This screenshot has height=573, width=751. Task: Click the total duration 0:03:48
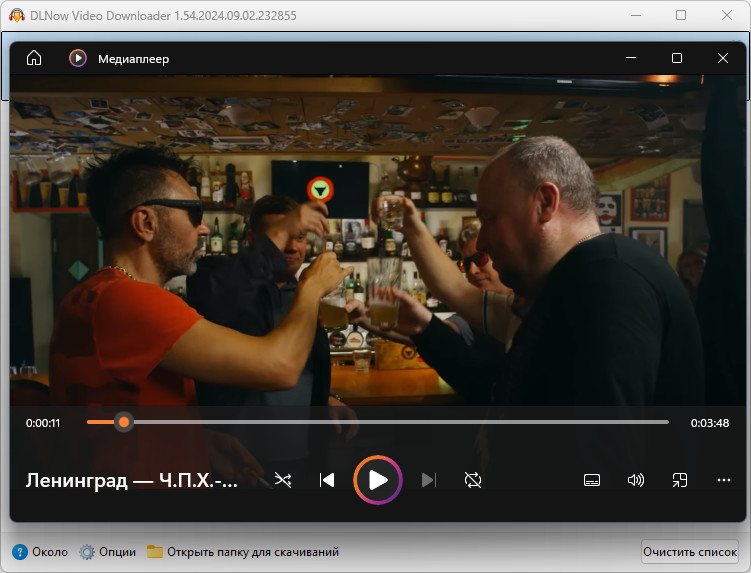(710, 423)
